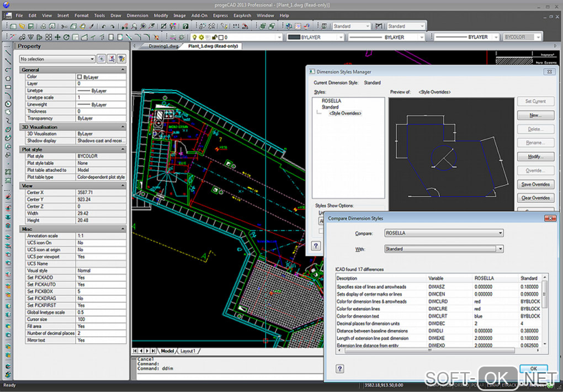Toggle the layer lock icon in layer toolbar
Image resolution: width=563 pixels, height=392 pixels.
pyautogui.click(x=214, y=37)
